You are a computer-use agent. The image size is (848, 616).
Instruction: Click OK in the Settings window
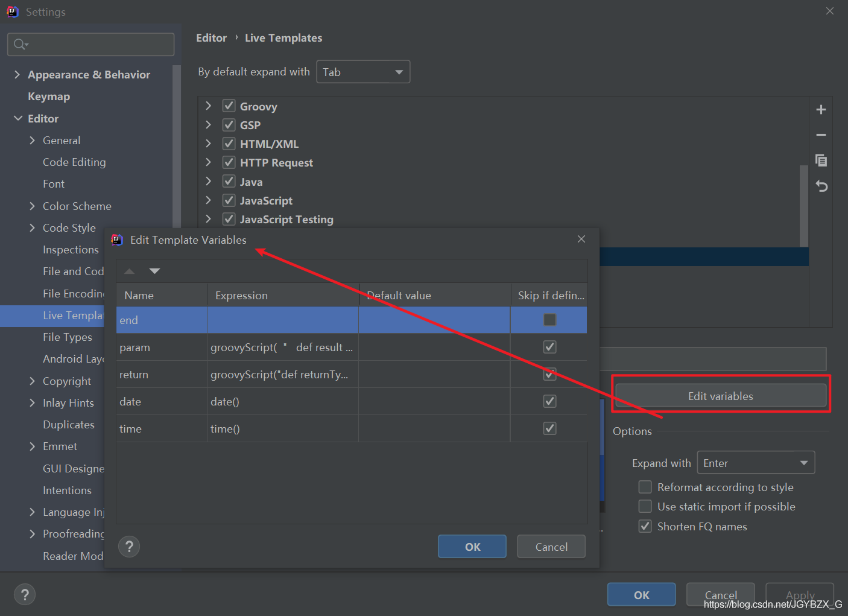[641, 595]
